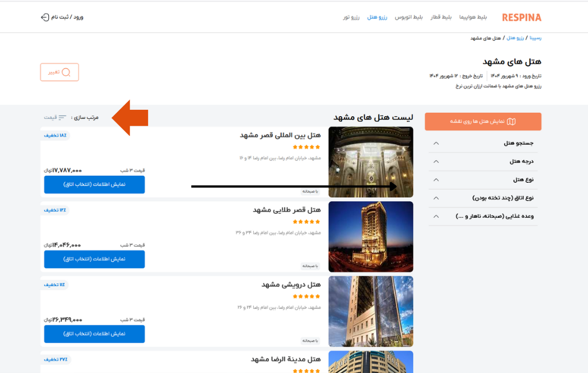Click the 18% discount badge
Screen dimensions: 588x373
pos(55,136)
